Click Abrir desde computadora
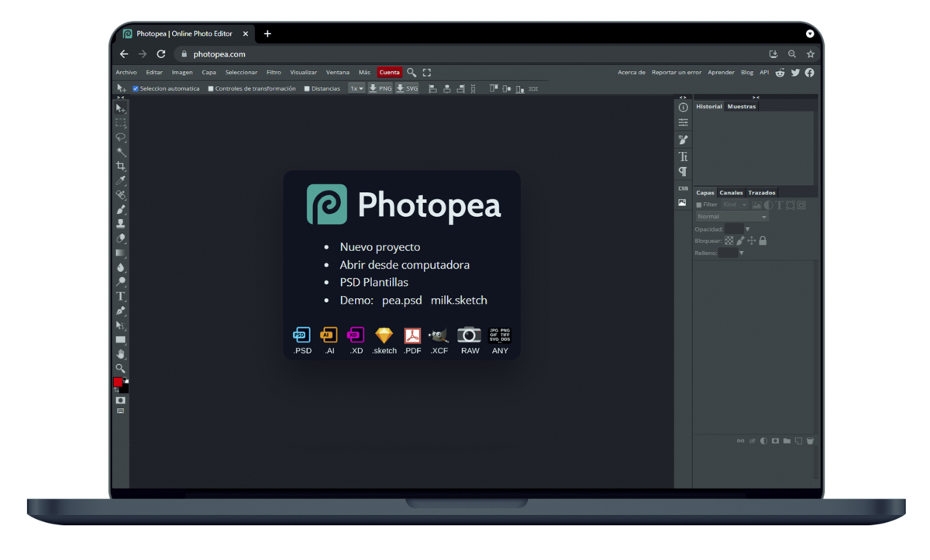 click(405, 265)
